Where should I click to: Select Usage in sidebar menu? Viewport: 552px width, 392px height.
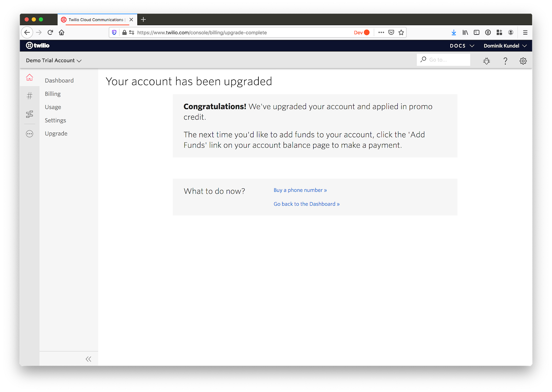coord(53,107)
